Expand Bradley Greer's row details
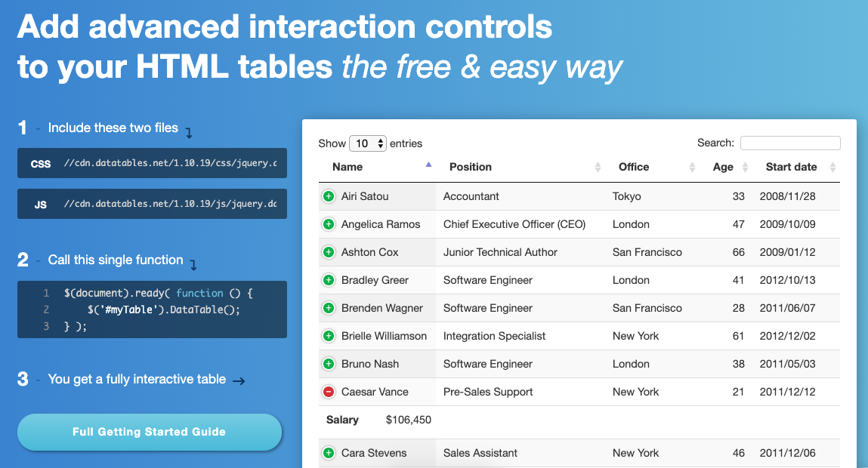The height and width of the screenshot is (468, 868). (329, 279)
